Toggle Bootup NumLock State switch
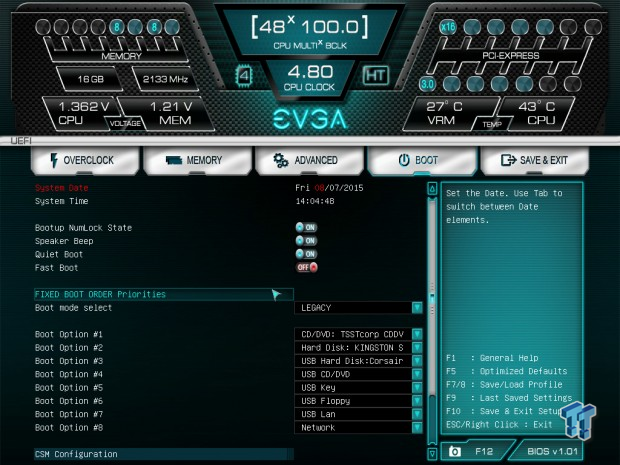Image resolution: width=620 pixels, height=465 pixels. (x=306, y=227)
